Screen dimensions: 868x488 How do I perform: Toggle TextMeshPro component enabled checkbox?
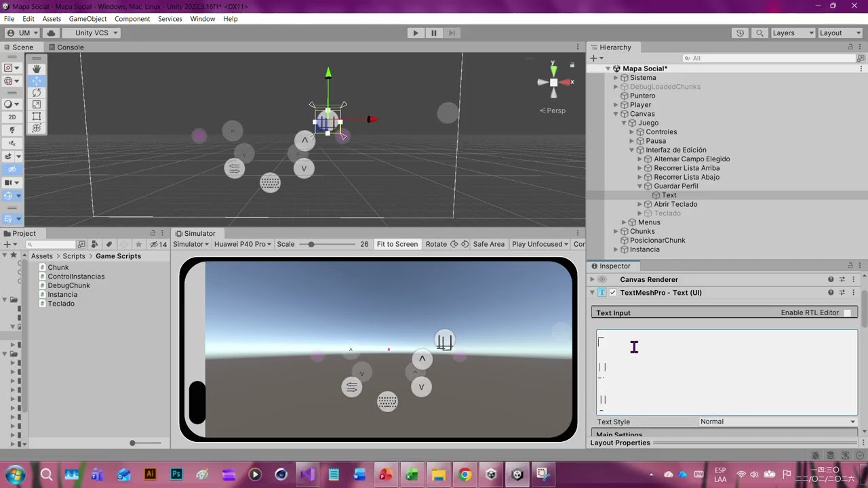[613, 293]
